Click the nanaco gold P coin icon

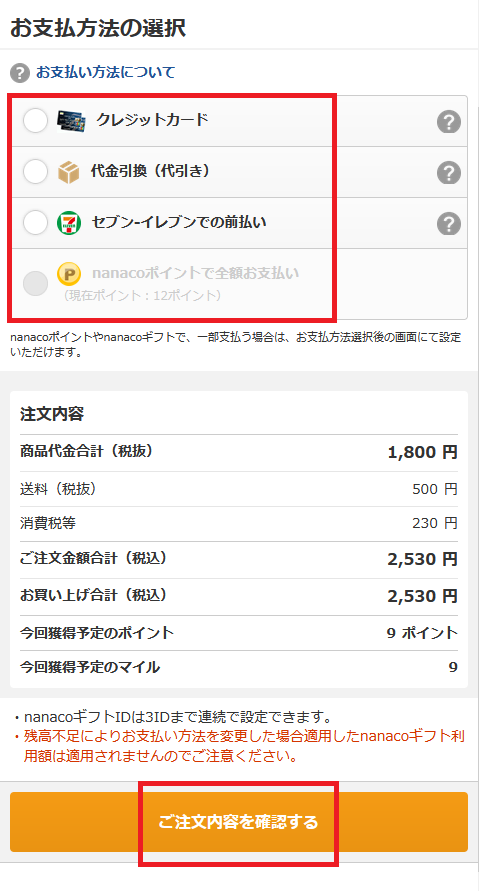(x=69, y=274)
